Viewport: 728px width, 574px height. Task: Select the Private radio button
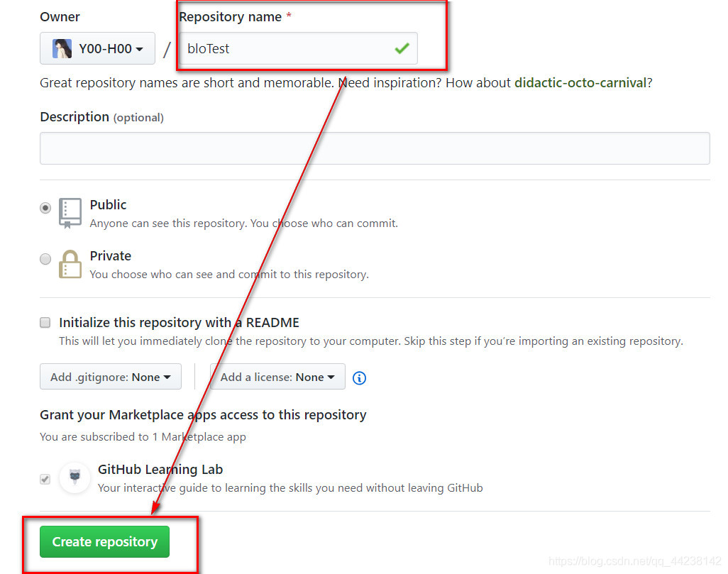[x=45, y=259]
